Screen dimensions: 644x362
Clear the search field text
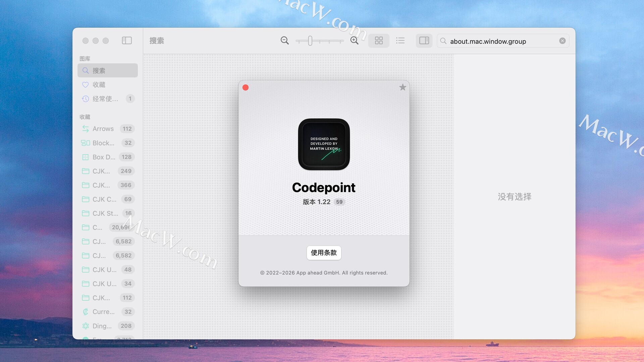click(562, 41)
